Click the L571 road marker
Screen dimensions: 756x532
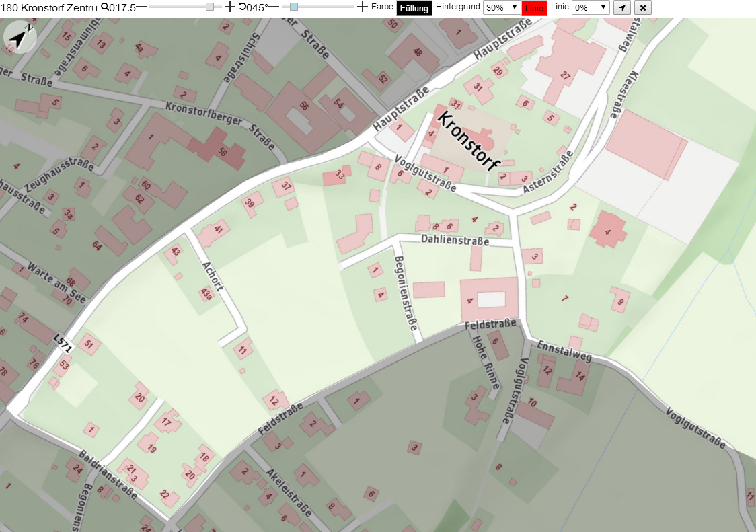63,342
